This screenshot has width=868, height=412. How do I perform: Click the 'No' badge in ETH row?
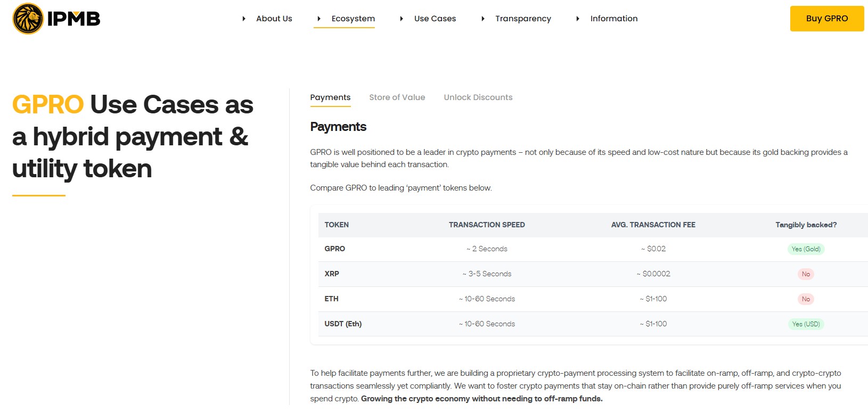[x=806, y=299]
